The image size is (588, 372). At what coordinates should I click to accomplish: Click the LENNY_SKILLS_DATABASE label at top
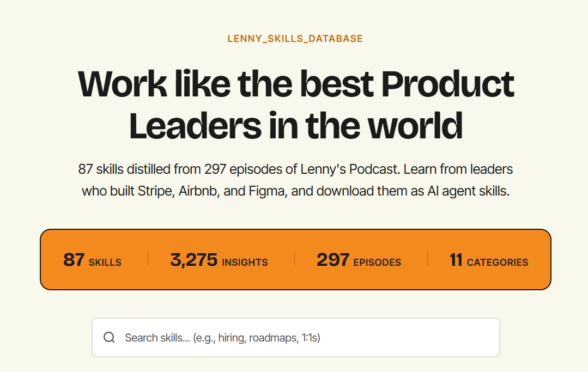coord(295,39)
